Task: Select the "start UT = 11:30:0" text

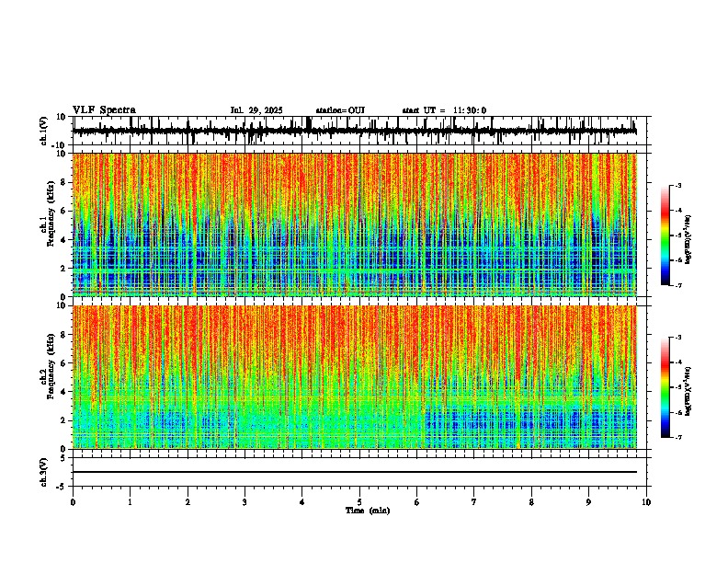Action: (x=444, y=110)
